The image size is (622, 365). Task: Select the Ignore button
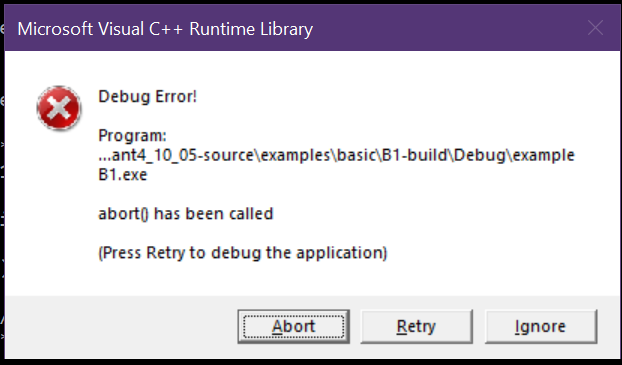point(541,327)
